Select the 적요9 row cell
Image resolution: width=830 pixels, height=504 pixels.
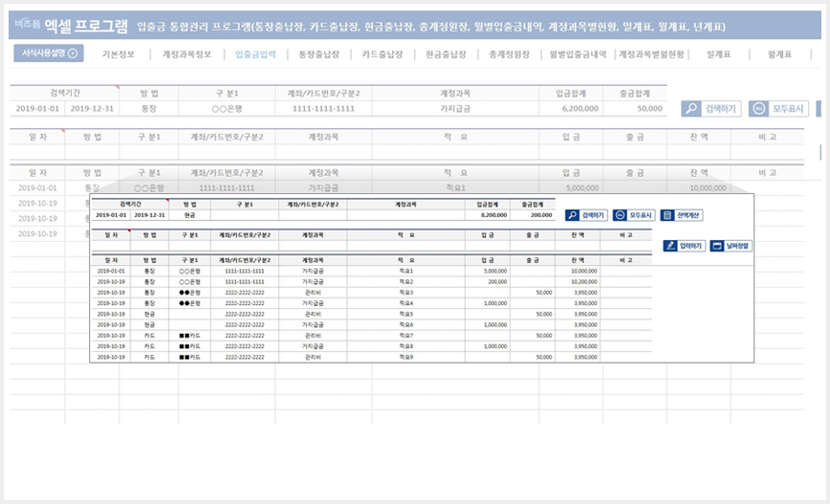point(406,358)
